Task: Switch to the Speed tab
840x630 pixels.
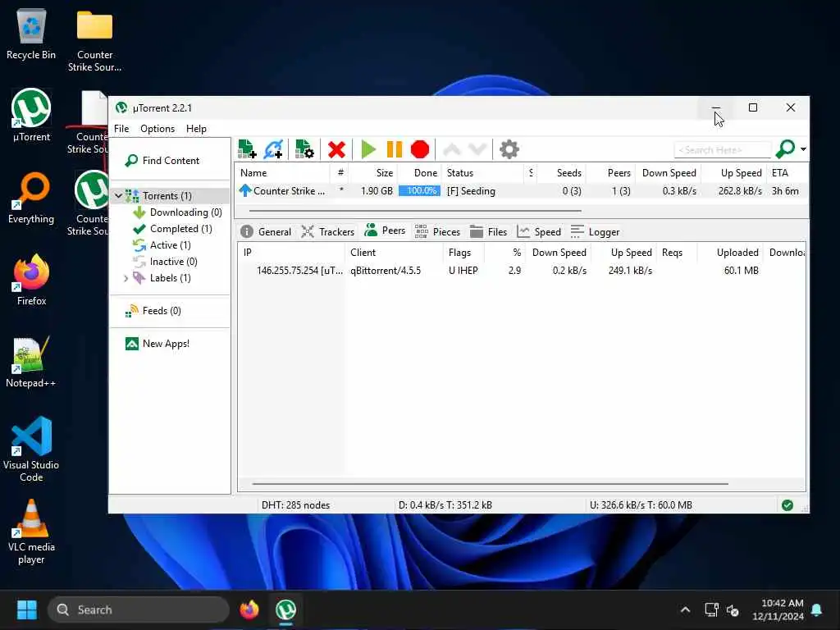Action: [x=539, y=231]
